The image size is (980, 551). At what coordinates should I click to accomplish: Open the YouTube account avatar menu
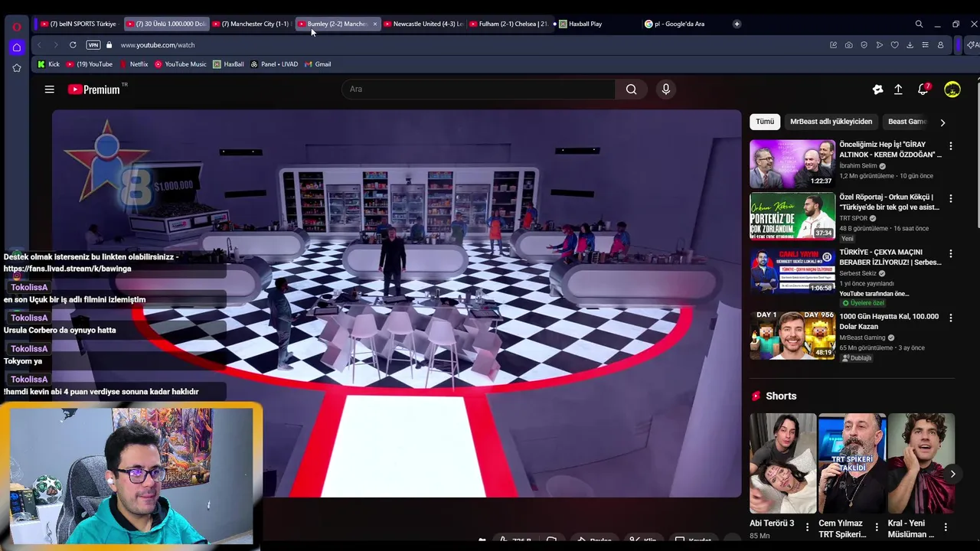[952, 90]
